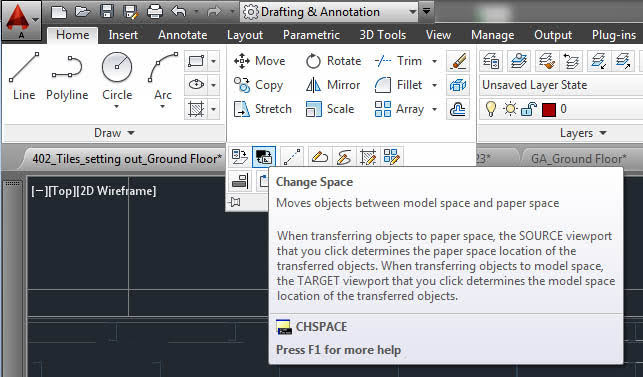Select the Line tool
Image resolution: width=643 pixels, height=377 pixels.
(24, 76)
